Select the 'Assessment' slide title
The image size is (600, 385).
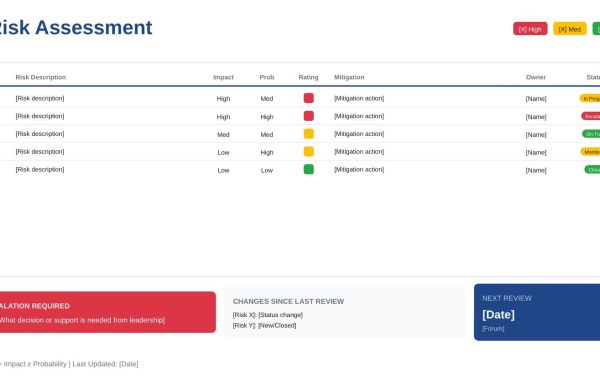94,28
